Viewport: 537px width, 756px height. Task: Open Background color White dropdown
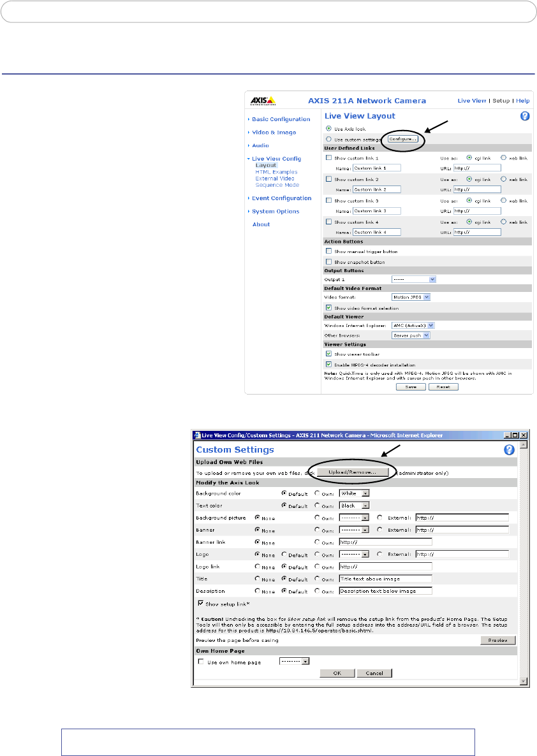coord(354,493)
